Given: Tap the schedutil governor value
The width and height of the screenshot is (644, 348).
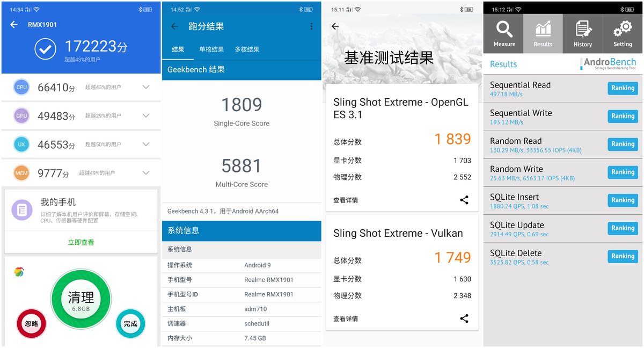Looking at the screenshot, I should point(258,324).
